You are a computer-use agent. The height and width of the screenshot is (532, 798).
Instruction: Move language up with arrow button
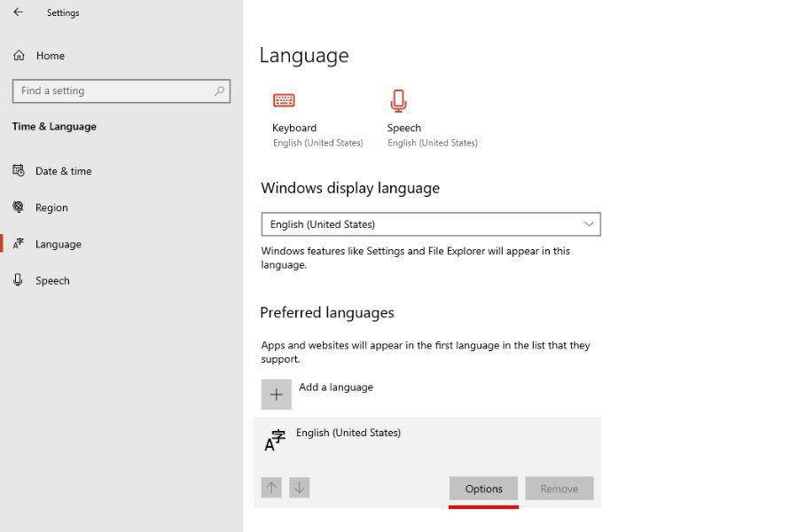[x=271, y=488]
